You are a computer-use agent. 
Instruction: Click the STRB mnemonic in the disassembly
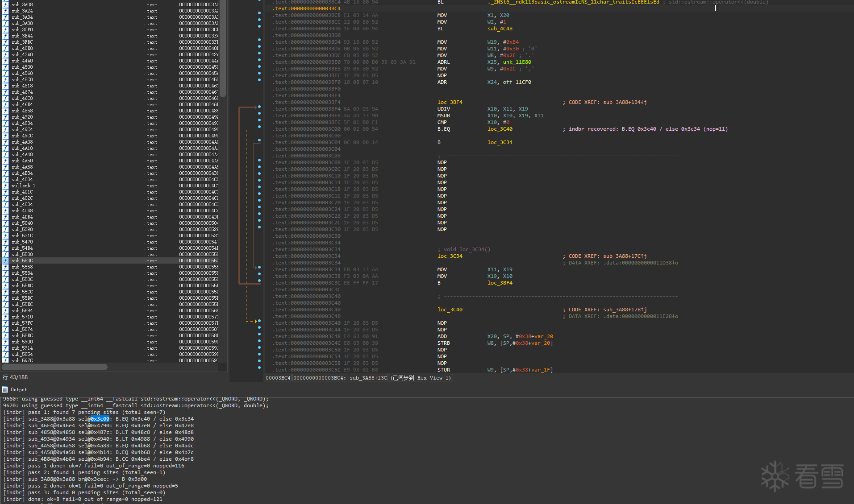click(444, 343)
